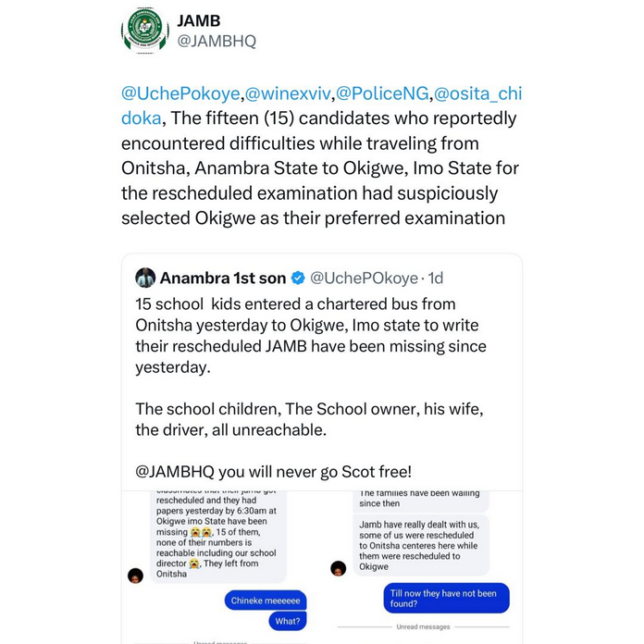Open the @UchePOkoye handle in quoted tweet
The height and width of the screenshot is (644, 644).
(x=365, y=278)
